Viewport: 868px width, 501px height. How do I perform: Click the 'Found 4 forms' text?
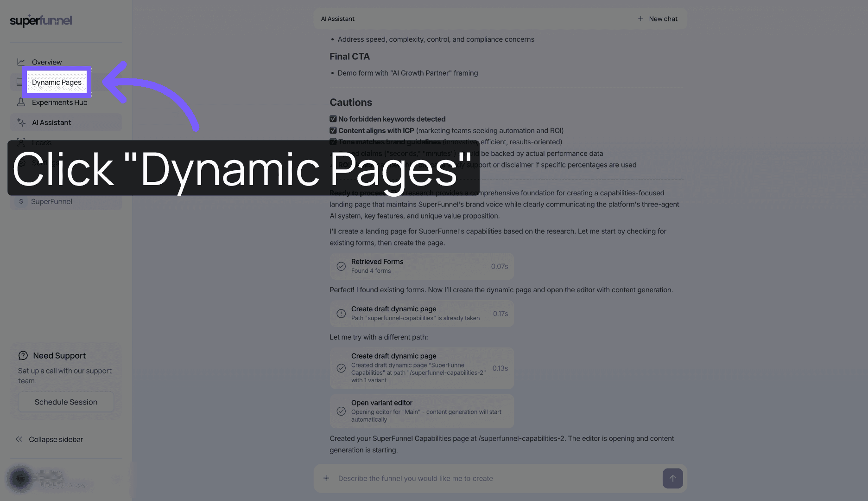point(371,271)
